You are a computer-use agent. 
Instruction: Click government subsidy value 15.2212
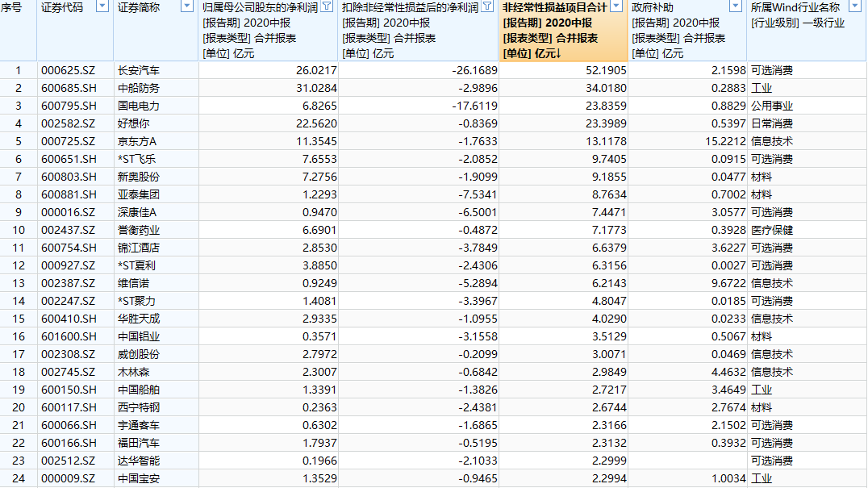click(x=725, y=141)
